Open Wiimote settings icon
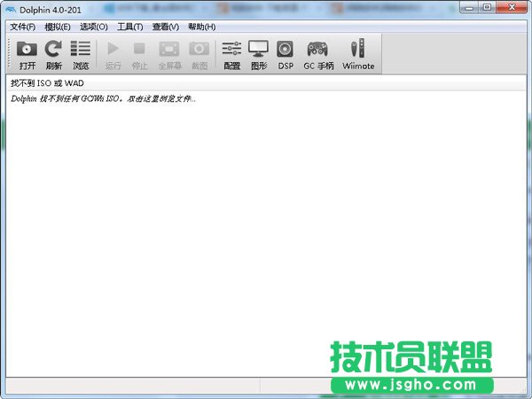The width and height of the screenshot is (532, 399). click(x=358, y=55)
